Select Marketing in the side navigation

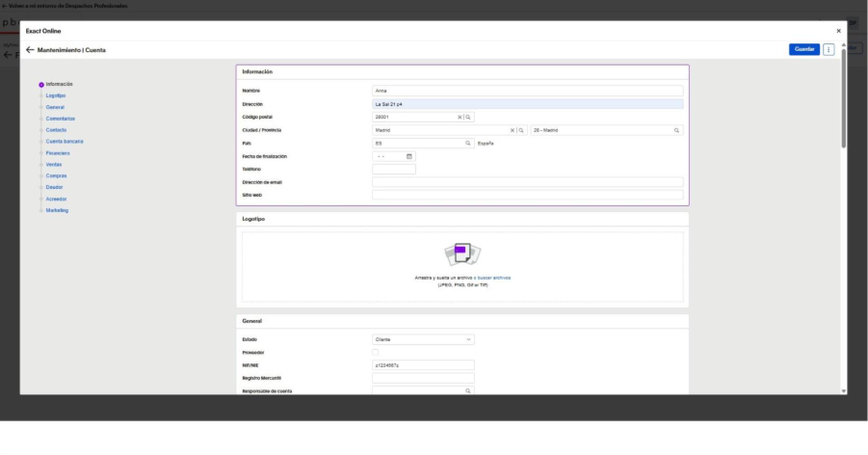pyautogui.click(x=58, y=210)
